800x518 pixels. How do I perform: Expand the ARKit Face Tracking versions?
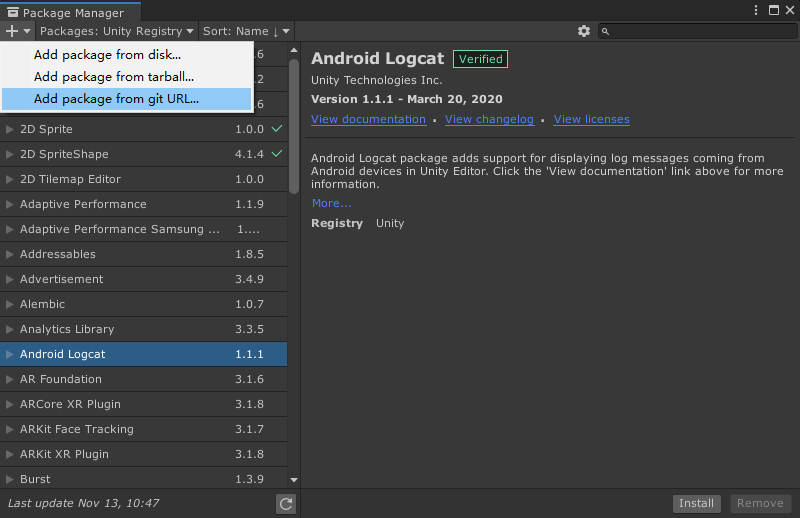tap(9, 429)
